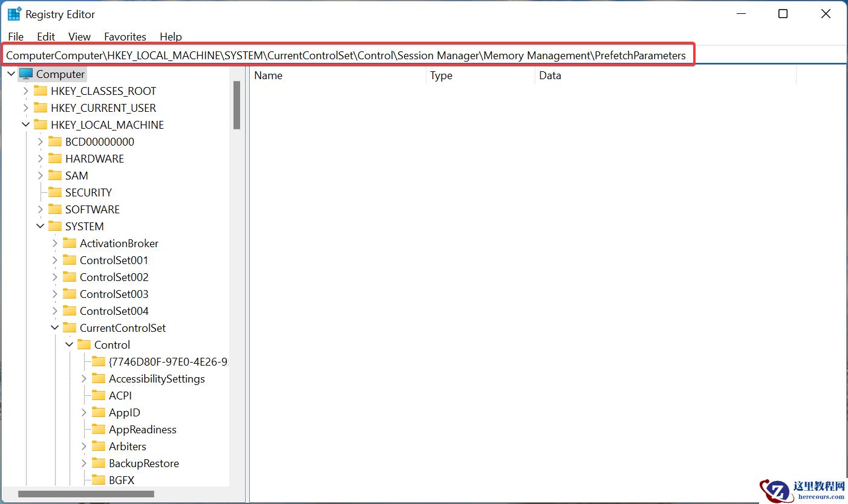The height and width of the screenshot is (504, 848).
Task: Click the ActivationBroker folder icon
Action: (70, 243)
